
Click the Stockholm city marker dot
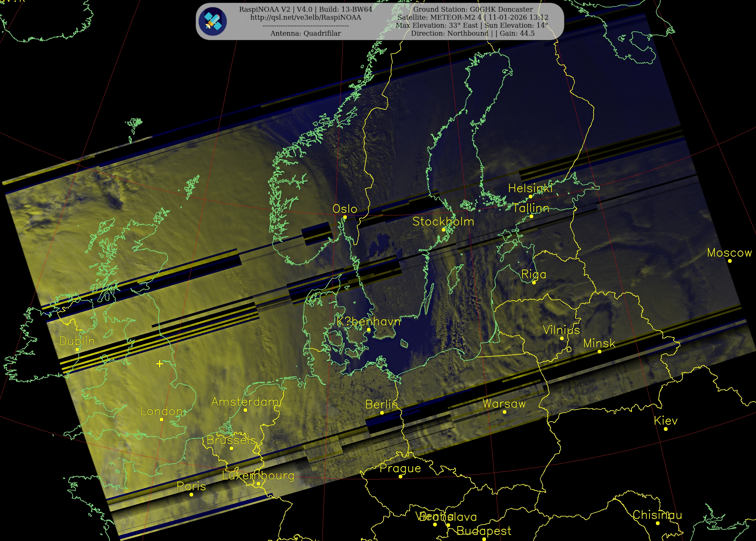point(443,230)
